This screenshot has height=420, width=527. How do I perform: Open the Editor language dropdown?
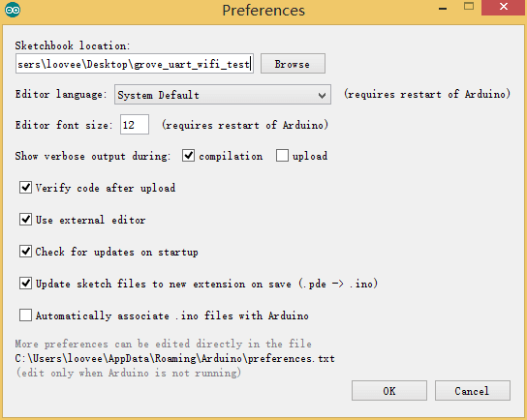223,94
